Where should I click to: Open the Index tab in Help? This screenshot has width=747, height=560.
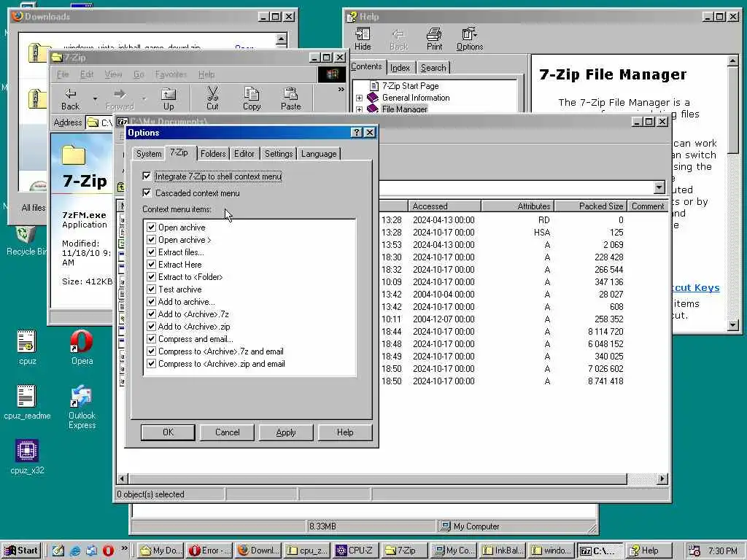coord(400,68)
